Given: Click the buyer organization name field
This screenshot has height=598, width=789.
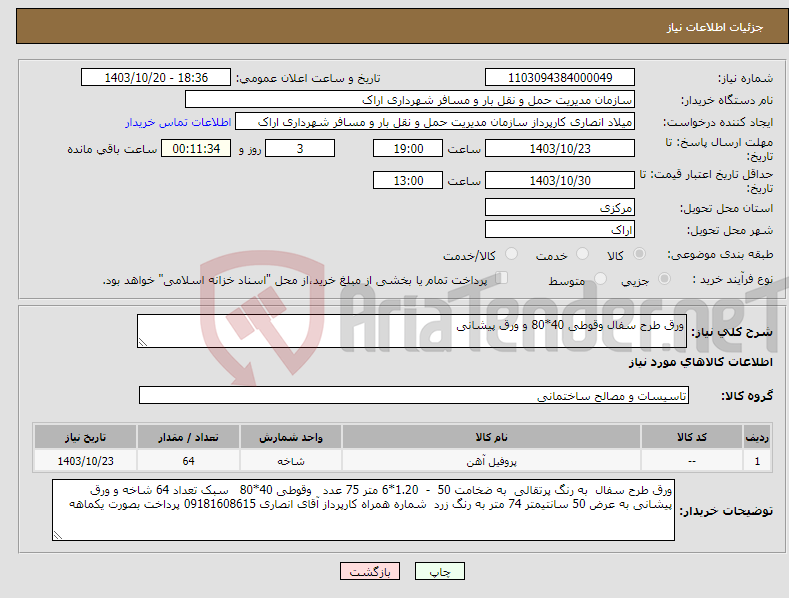Looking at the screenshot, I should [x=410, y=100].
